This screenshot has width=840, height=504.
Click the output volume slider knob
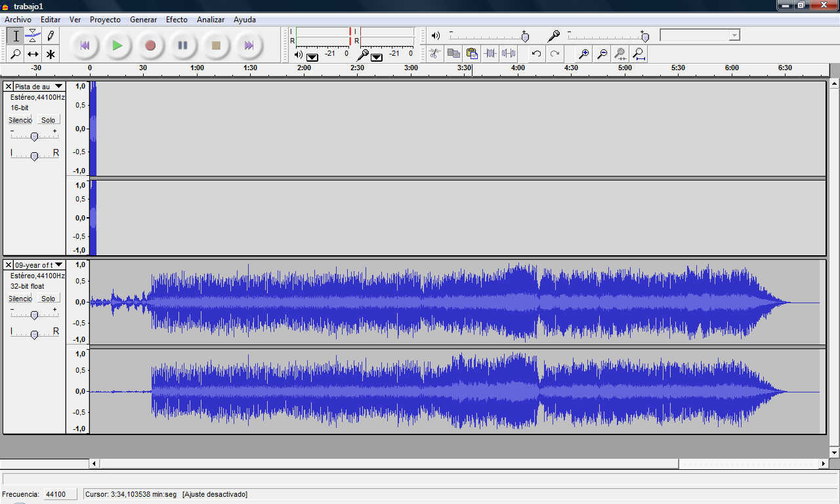coord(525,37)
